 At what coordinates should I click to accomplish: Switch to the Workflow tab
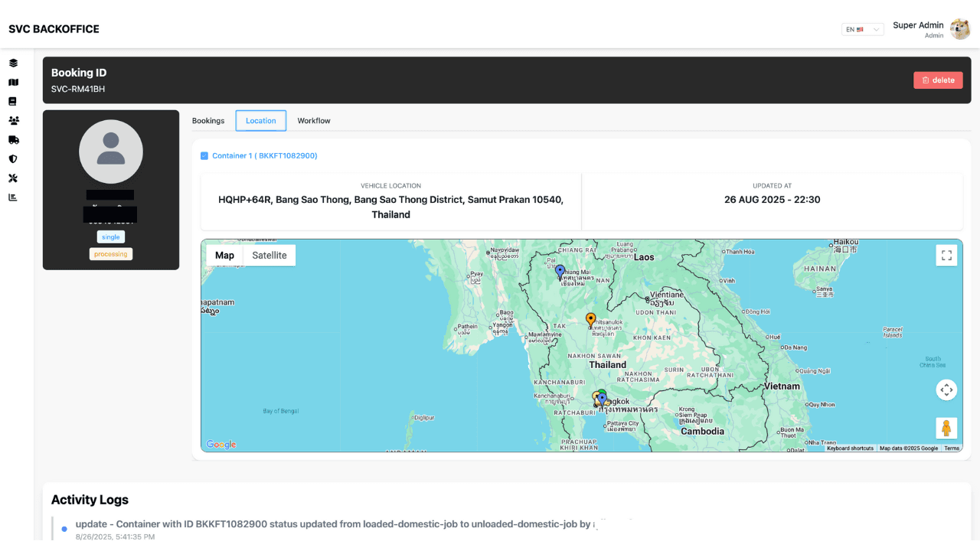coord(314,121)
